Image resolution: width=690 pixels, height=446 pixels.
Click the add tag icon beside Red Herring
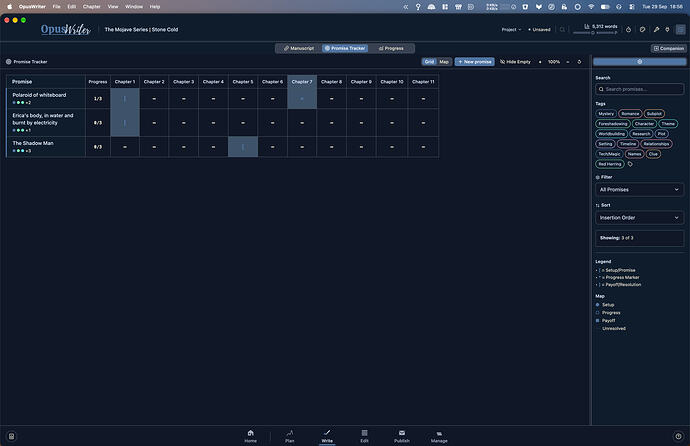coord(630,164)
